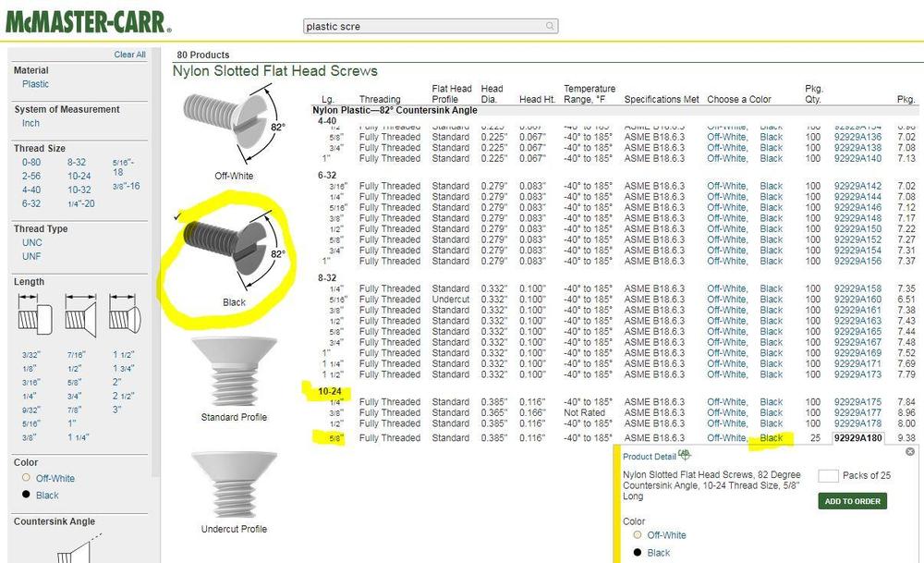The height and width of the screenshot is (563, 924).
Task: Pick 2" in the Length filter
Action: pos(116,382)
